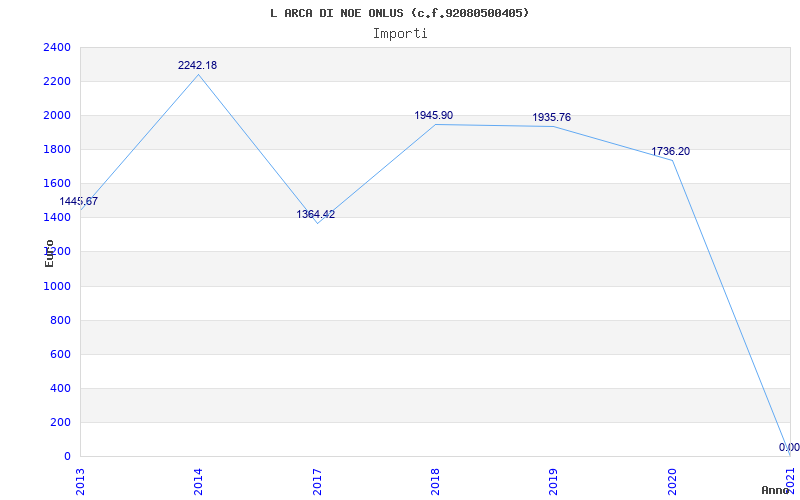The height and width of the screenshot is (500, 800).
Task: Click the 2019 x-axis label
Action: click(554, 482)
